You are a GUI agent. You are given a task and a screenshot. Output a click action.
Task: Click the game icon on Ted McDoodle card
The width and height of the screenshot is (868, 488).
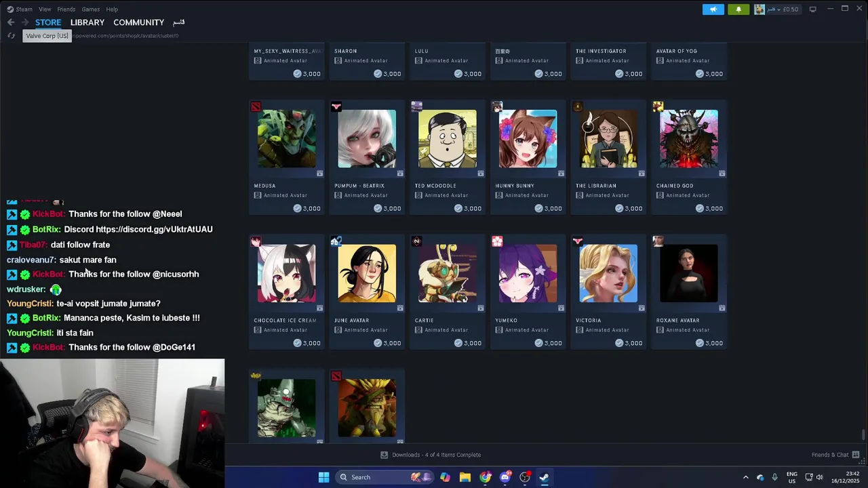click(x=416, y=106)
